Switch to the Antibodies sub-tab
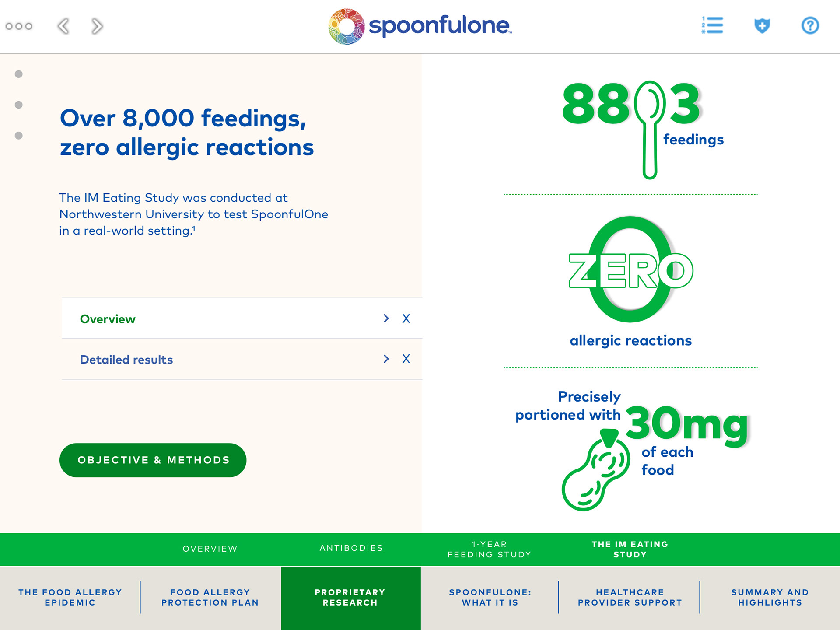 click(x=351, y=548)
